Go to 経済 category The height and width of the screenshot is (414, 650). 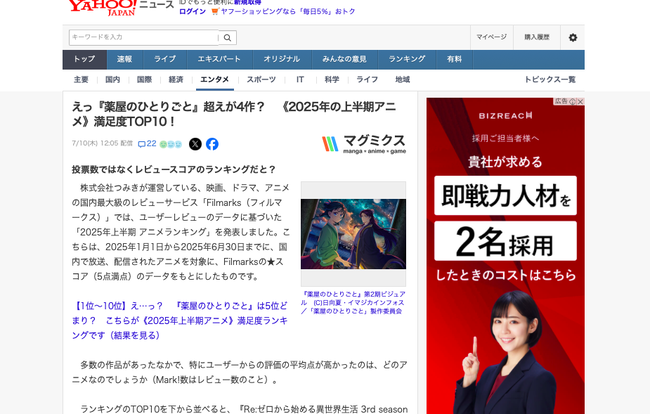176,80
